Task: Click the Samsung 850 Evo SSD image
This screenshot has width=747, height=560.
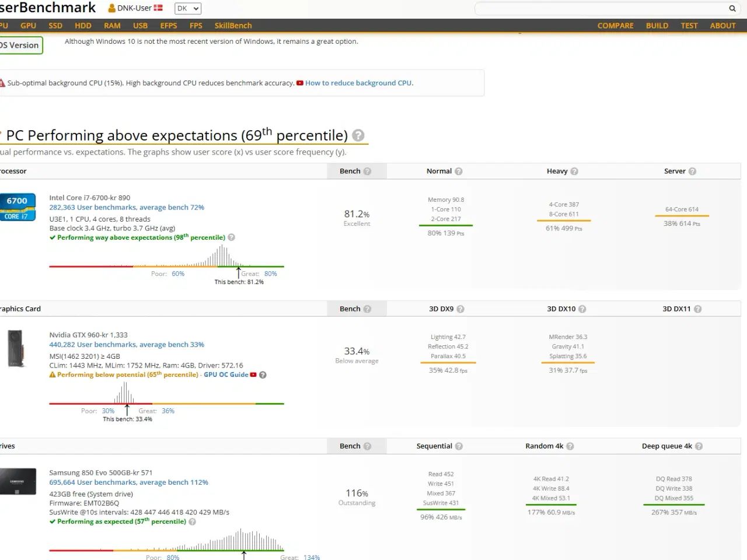Action: tap(18, 481)
